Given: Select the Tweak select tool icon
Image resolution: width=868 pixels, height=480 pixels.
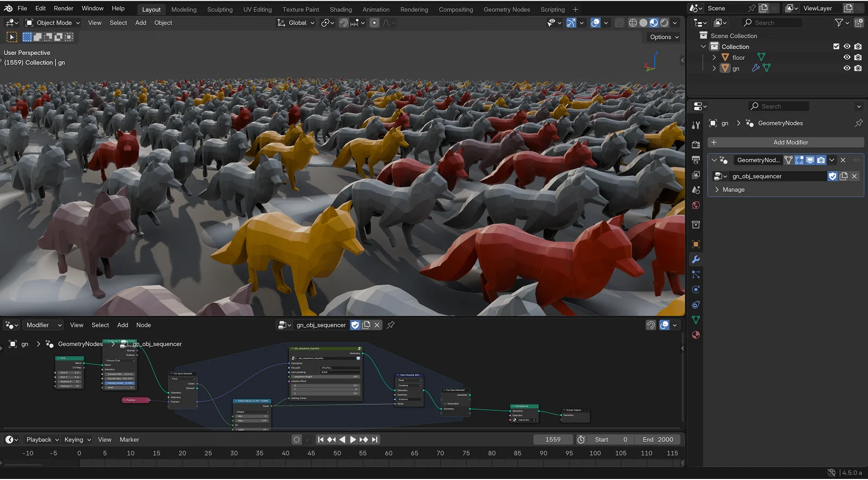Looking at the screenshot, I should pos(12,37).
